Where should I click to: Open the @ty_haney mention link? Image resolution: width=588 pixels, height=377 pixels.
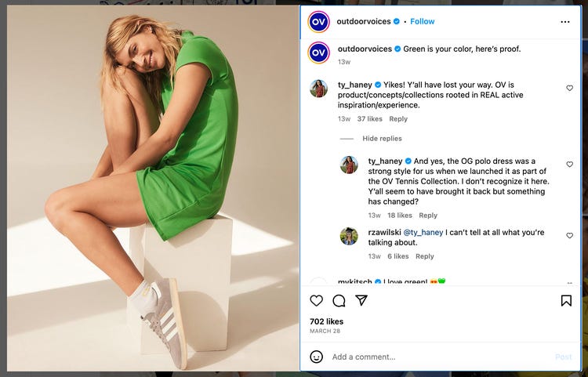click(423, 232)
